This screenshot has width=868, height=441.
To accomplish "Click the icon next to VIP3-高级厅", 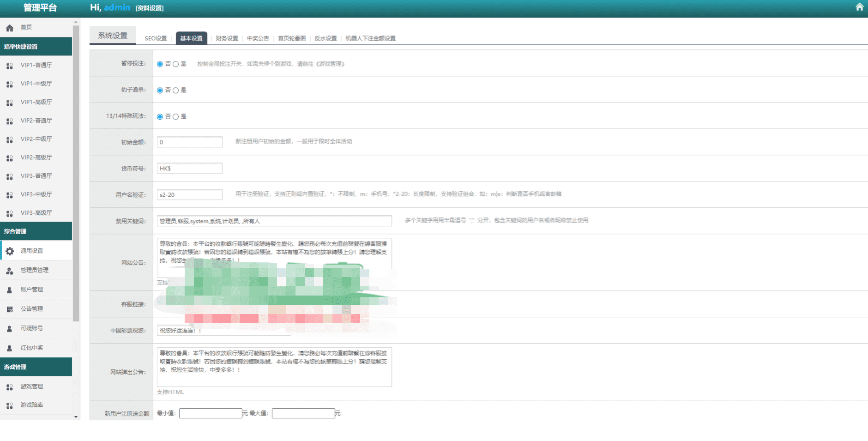I will tap(10, 214).
